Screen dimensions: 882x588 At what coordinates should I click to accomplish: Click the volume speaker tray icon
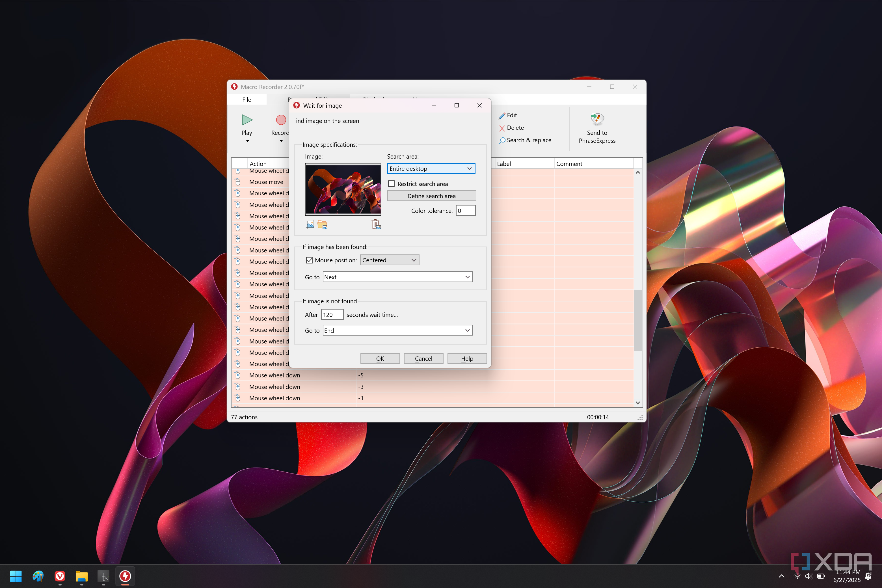[808, 576]
